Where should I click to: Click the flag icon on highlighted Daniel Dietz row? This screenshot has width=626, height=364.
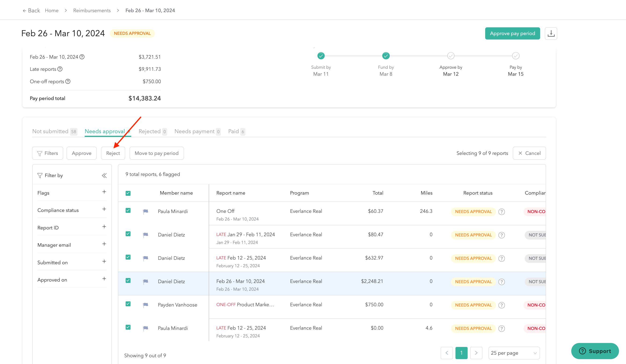tap(146, 282)
